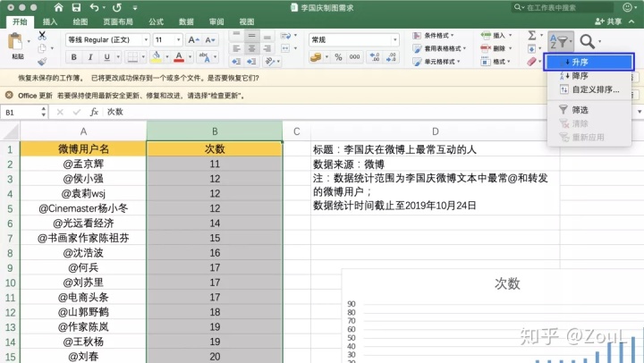Viewport: 644px width, 363px height.
Task: Click decrease decimal icon
Action: point(391,57)
